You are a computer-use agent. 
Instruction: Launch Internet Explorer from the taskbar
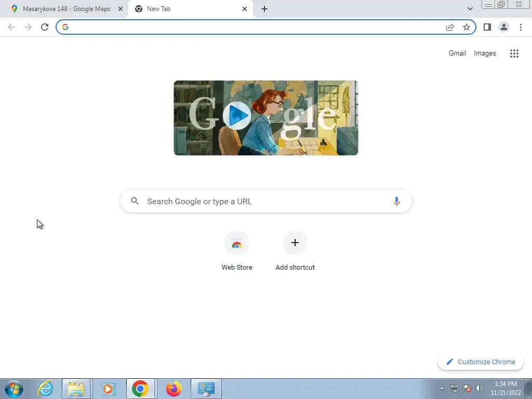tap(46, 389)
